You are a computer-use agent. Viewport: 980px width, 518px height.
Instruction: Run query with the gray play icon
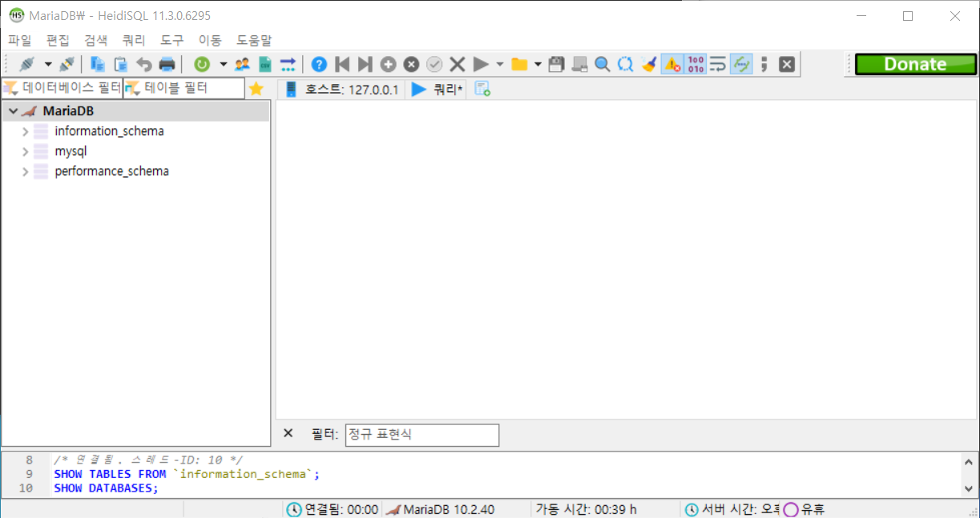pyautogui.click(x=481, y=64)
